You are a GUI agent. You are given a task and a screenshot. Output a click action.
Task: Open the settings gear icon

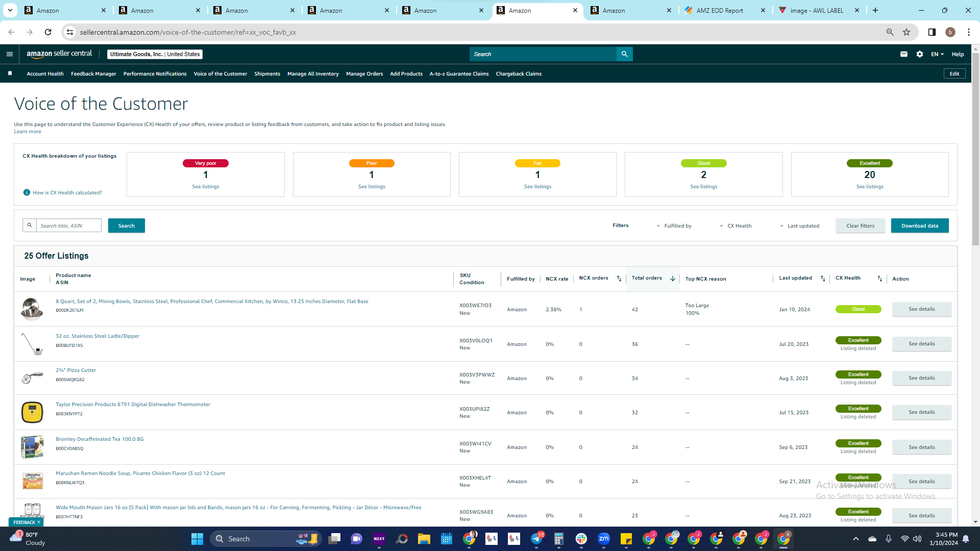tap(920, 54)
